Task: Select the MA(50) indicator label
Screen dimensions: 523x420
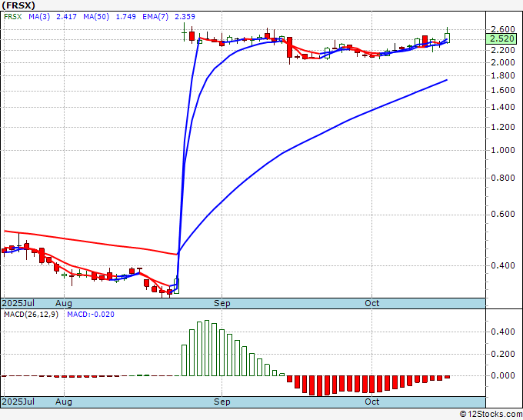Action: point(96,17)
